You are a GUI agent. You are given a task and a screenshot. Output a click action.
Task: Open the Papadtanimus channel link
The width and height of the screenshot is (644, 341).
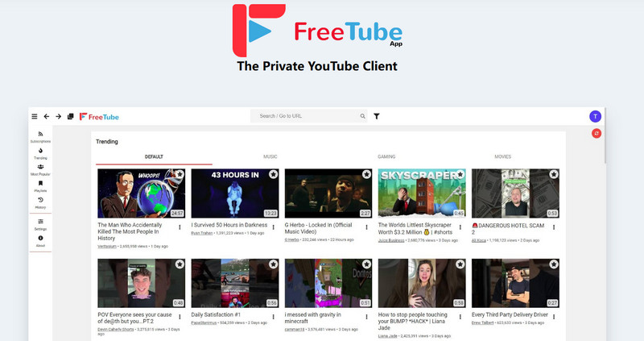[204, 323]
